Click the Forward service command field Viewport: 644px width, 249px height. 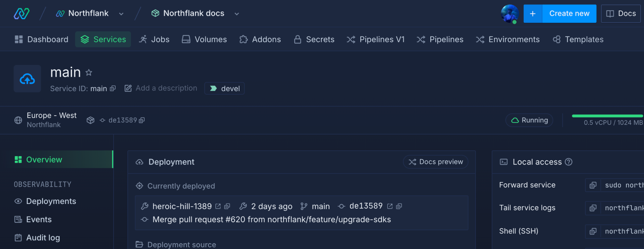tap(622, 185)
